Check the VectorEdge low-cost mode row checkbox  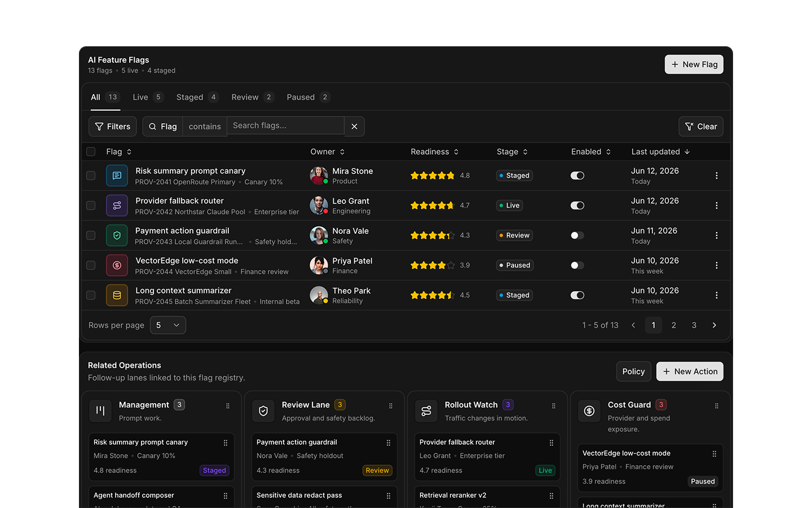pos(91,265)
